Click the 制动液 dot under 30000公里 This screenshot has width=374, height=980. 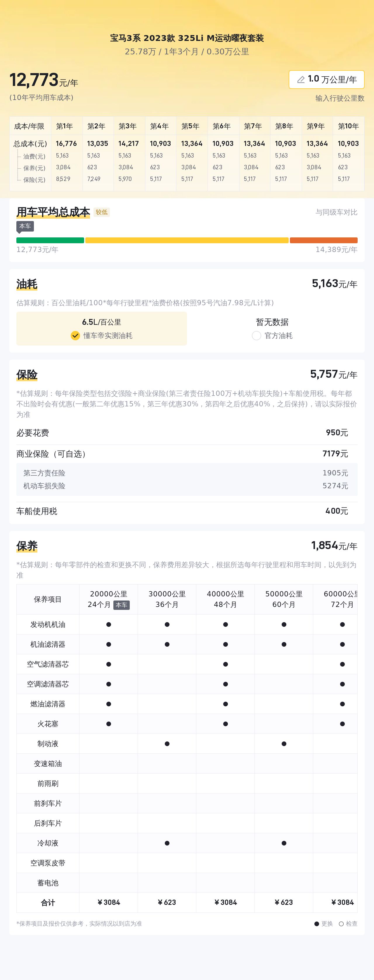coord(167,743)
